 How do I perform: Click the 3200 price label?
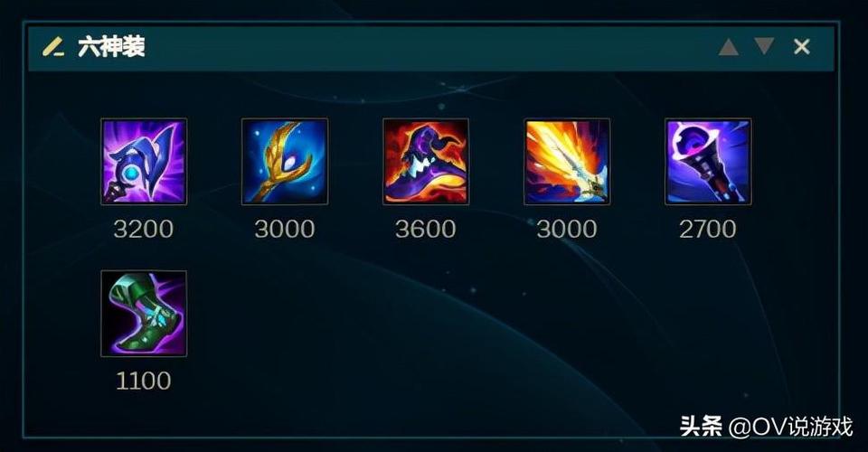144,229
